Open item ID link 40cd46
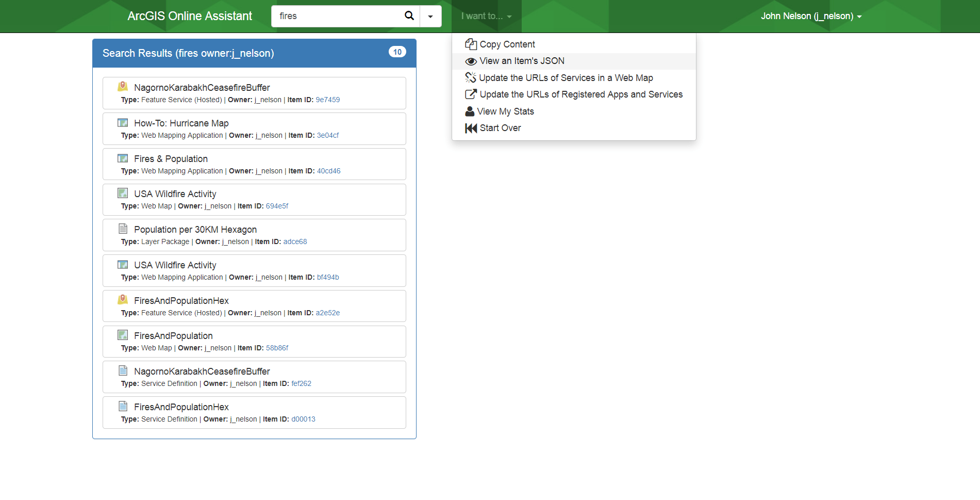 (x=329, y=171)
